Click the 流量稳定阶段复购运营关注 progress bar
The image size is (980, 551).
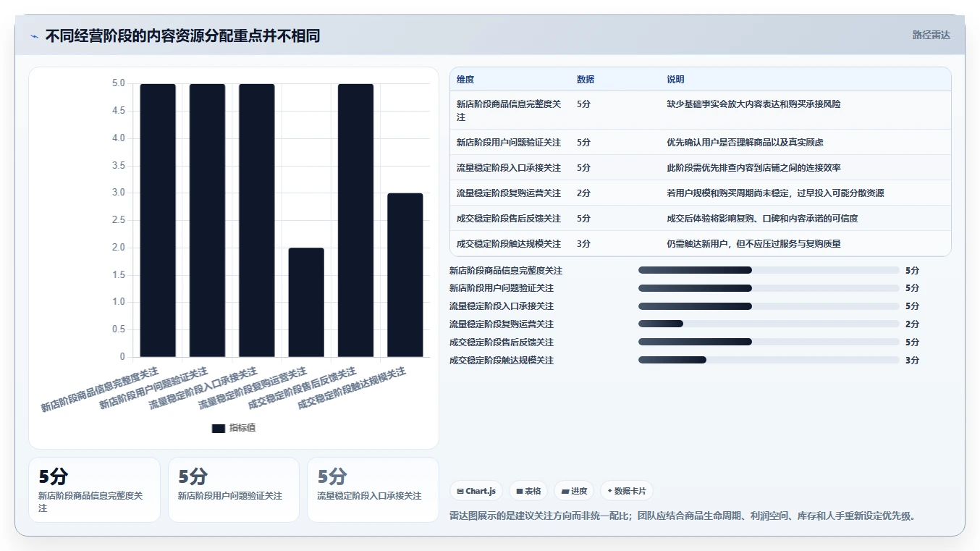click(x=769, y=324)
